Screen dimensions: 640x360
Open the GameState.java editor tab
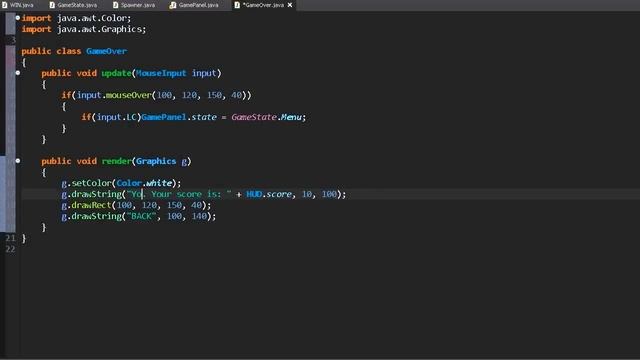[73, 5]
